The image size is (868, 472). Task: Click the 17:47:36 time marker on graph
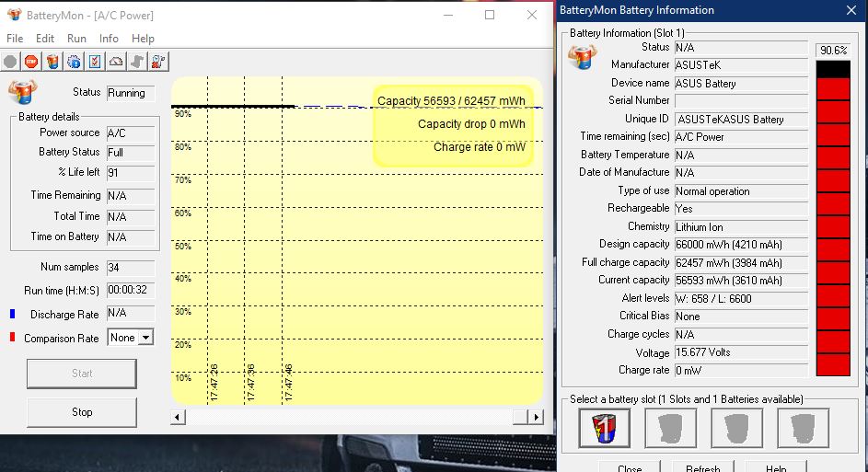point(250,383)
